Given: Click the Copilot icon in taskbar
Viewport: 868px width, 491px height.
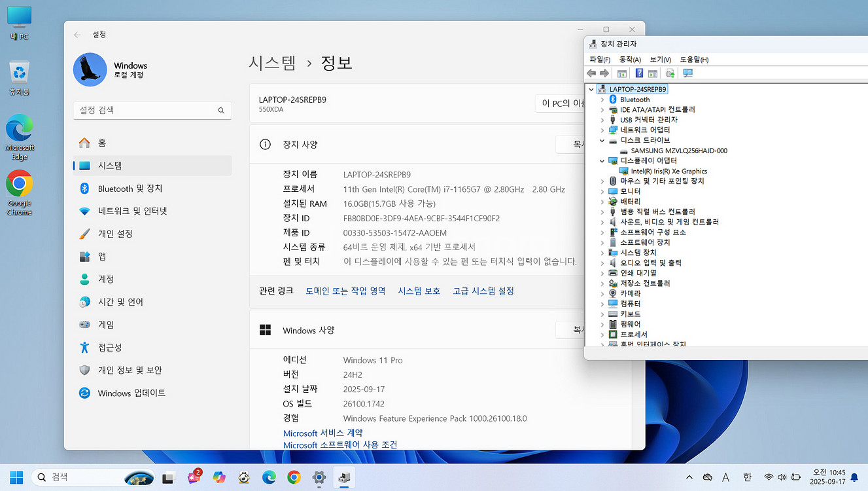Looking at the screenshot, I should pyautogui.click(x=219, y=477).
